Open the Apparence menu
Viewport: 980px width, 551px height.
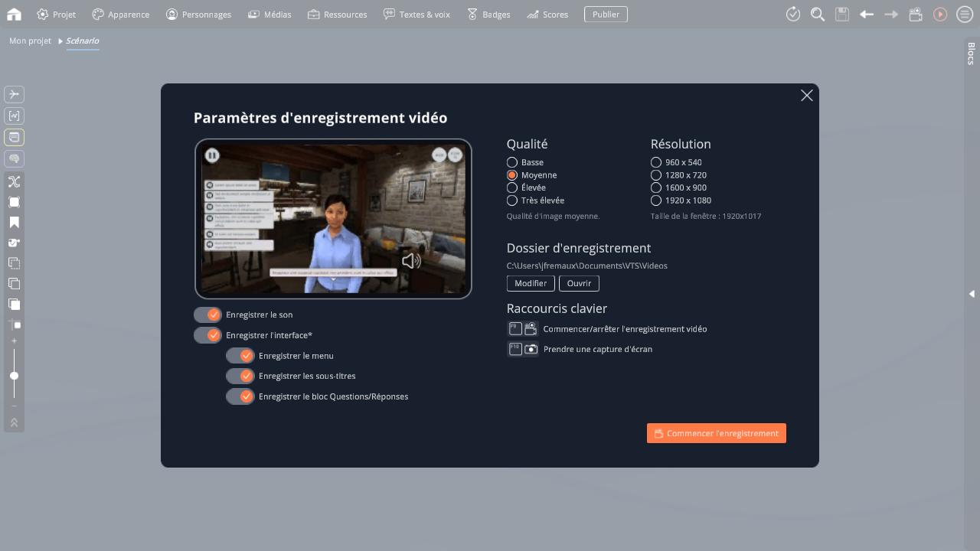(120, 14)
